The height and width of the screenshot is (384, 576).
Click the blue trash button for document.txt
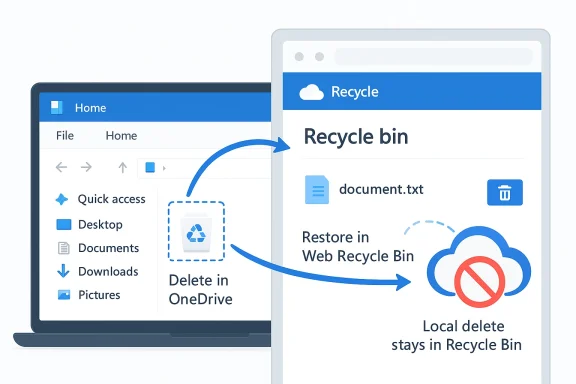click(505, 193)
